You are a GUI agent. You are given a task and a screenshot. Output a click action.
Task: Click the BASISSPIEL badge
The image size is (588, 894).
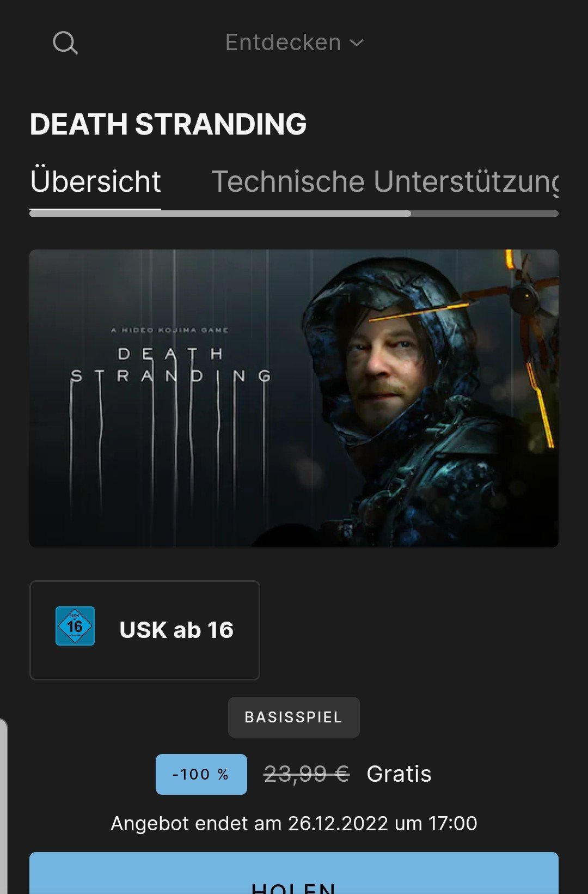(294, 717)
